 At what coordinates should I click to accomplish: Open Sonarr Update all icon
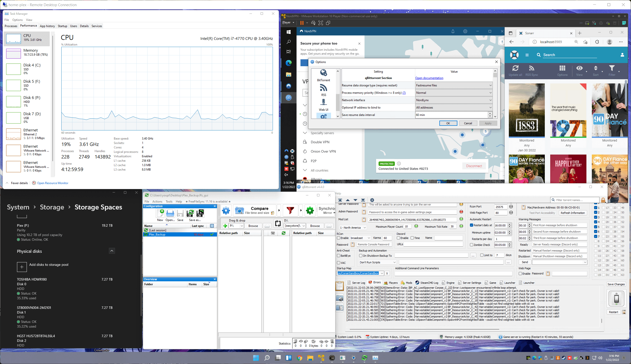point(515,68)
